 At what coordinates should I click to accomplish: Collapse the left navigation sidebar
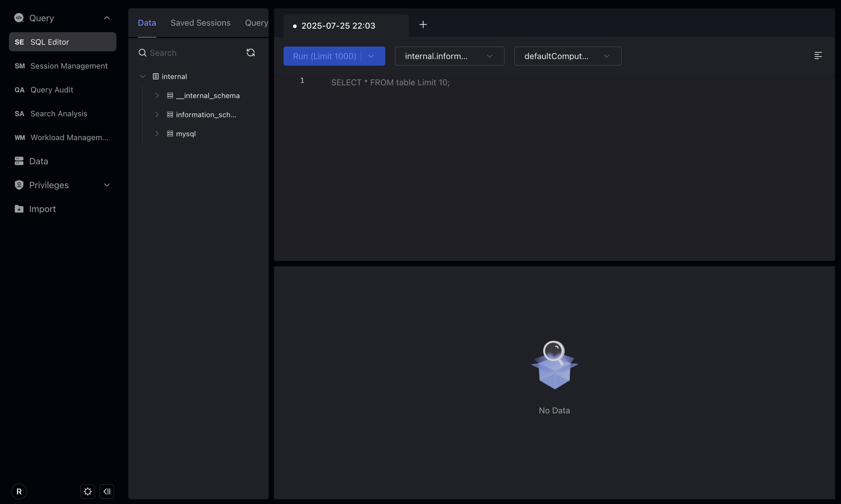107,491
